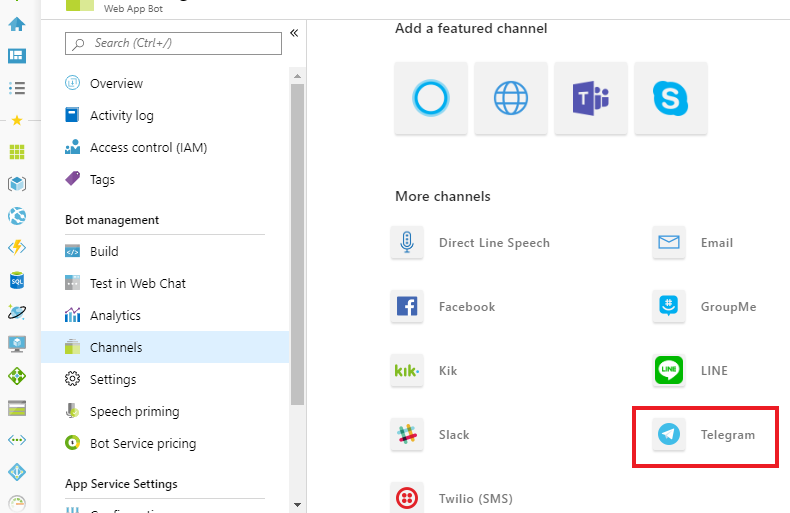
Task: Open Virtual machines monitor icon
Action: [x=17, y=344]
